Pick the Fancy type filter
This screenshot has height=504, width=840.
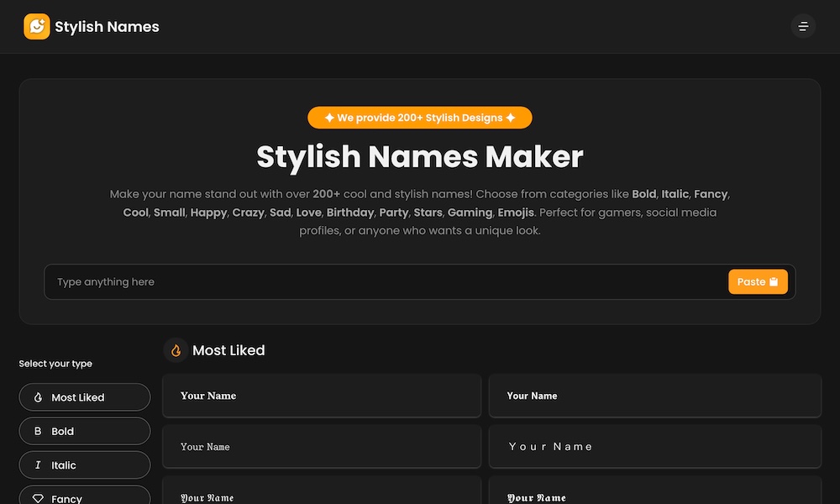85,496
